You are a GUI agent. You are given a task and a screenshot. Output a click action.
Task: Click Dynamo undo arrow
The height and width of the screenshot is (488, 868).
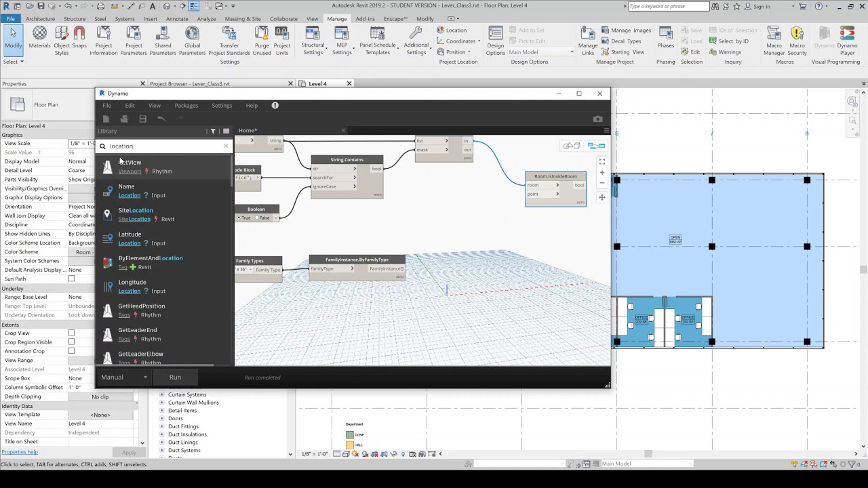[x=161, y=119]
